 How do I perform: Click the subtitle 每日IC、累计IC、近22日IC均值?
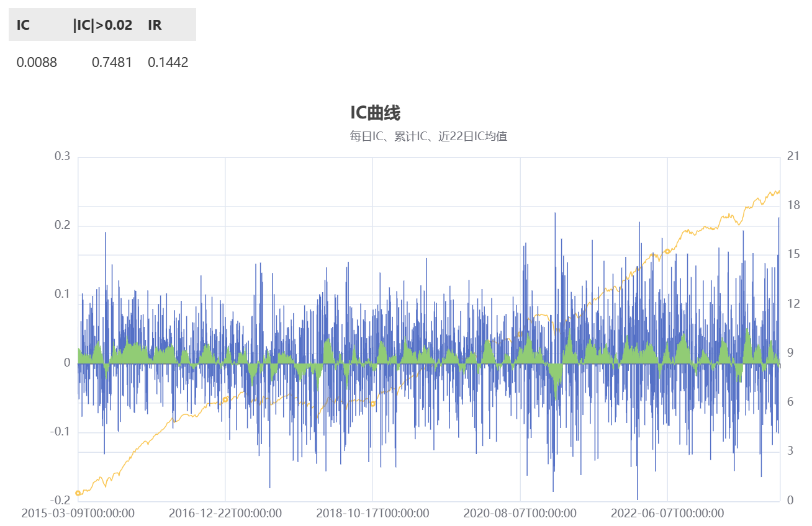tap(428, 136)
